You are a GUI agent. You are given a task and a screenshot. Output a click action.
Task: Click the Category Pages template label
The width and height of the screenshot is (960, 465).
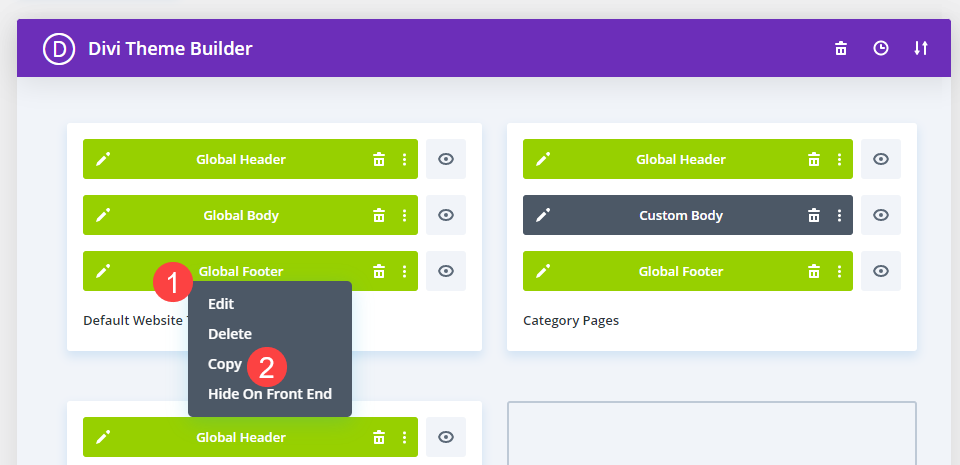click(571, 321)
